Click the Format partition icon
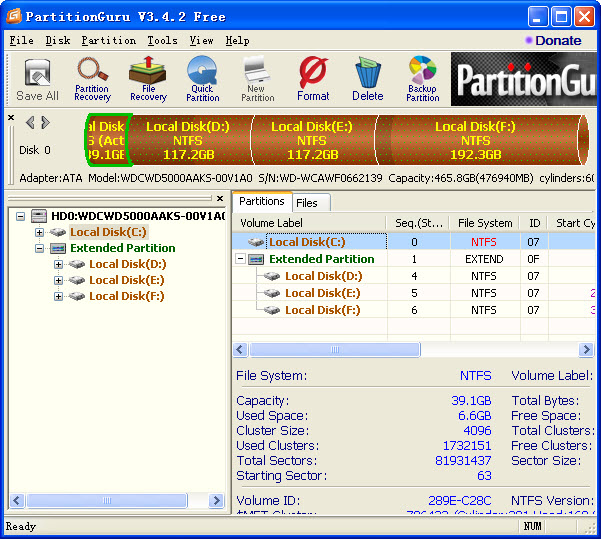The height and width of the screenshot is (539, 601). pos(313,79)
